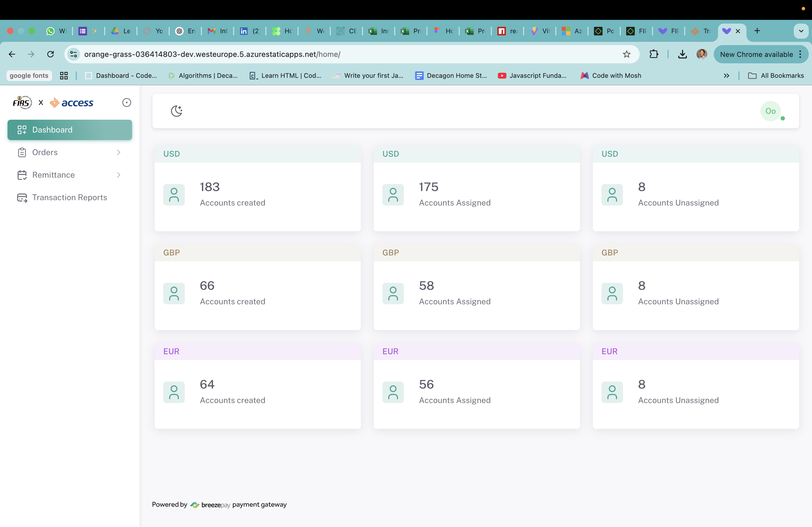Open Chrome extensions puzzle icon

653,54
